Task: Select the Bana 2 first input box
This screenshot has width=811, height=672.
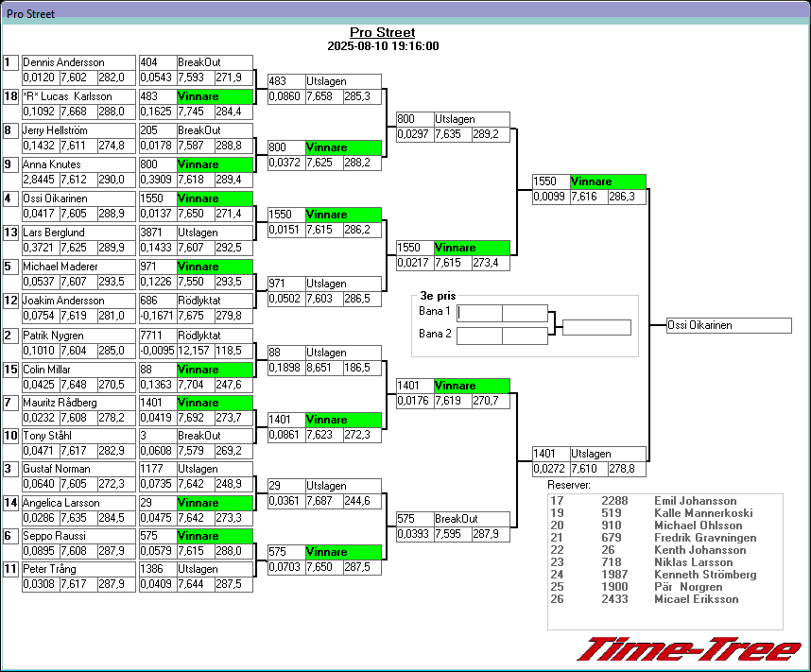Action: [479, 335]
